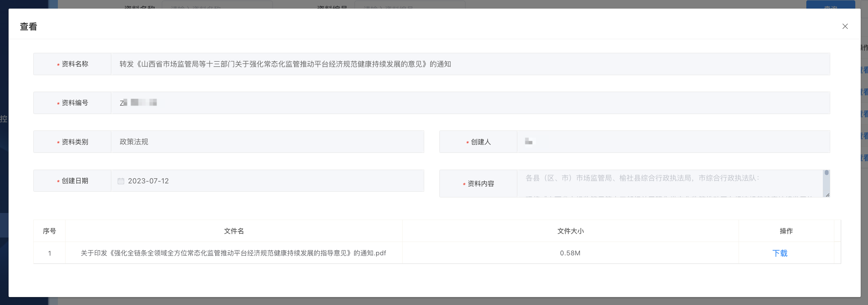Download the attached PDF via 下载 link

(x=779, y=253)
